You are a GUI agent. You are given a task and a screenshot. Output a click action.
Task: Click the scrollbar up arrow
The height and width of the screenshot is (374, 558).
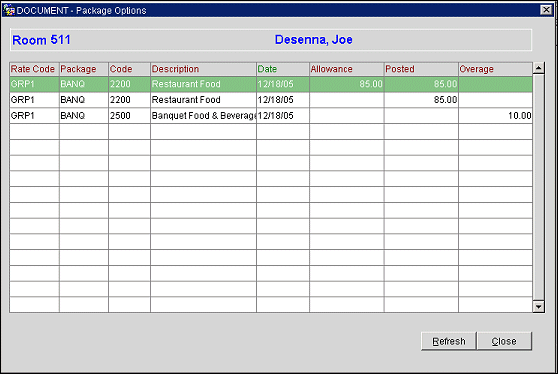[538, 68]
